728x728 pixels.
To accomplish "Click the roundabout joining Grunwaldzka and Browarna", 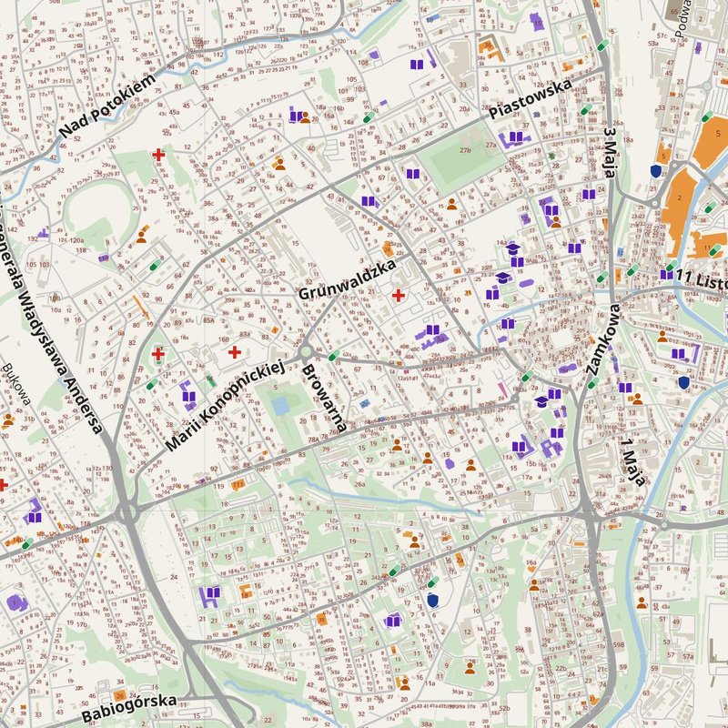I will [x=305, y=351].
